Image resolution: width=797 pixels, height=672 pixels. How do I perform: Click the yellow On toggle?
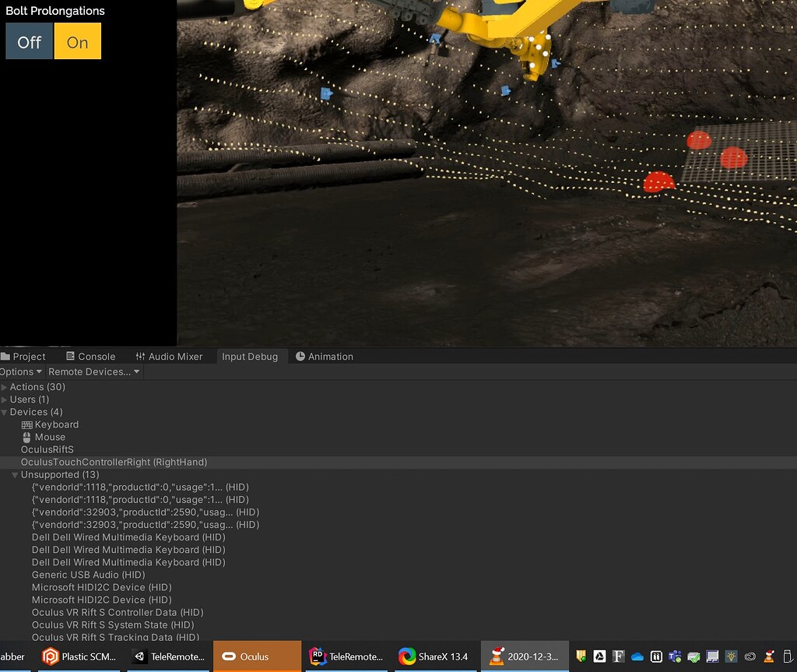tap(77, 42)
